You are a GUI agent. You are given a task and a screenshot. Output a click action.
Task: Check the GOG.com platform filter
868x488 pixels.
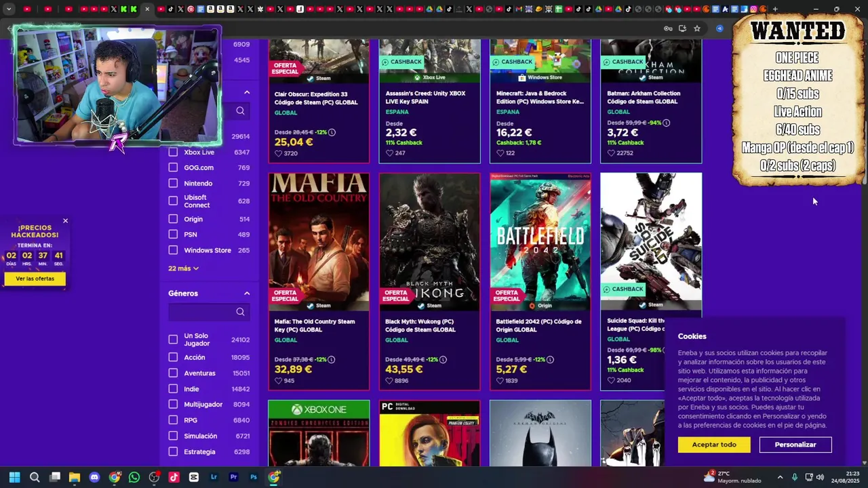pyautogui.click(x=173, y=167)
